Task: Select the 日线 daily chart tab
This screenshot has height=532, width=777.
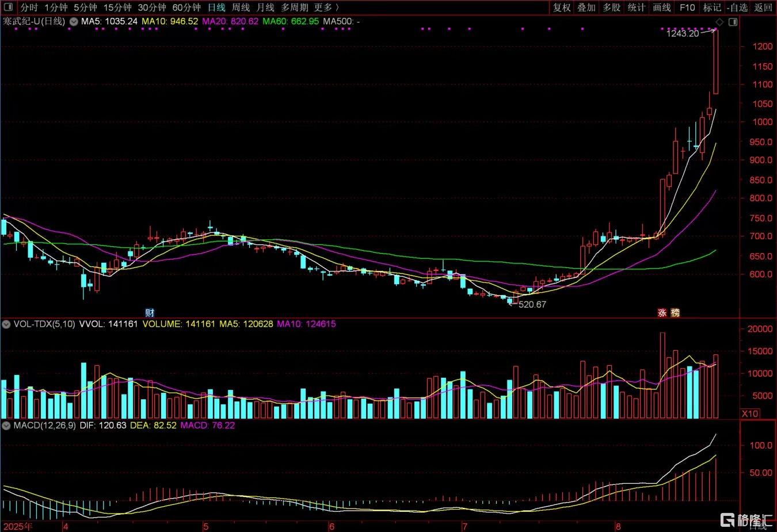Action: tap(216, 7)
